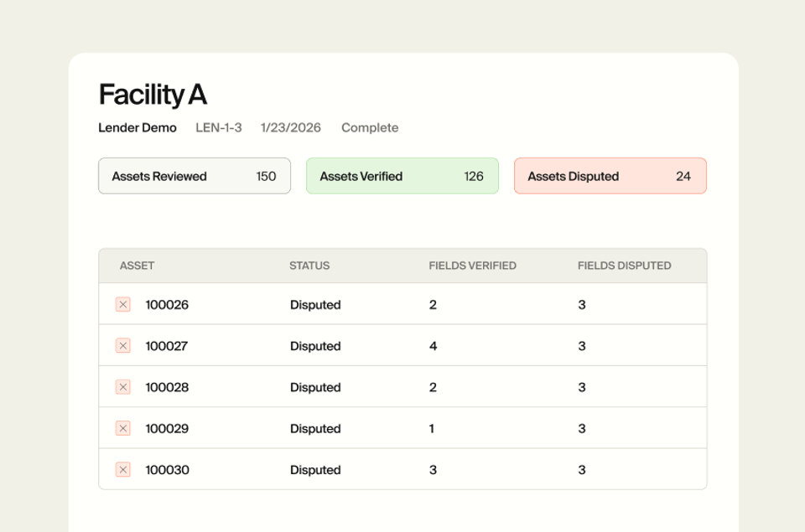Click fields verified value 4 for asset 100027
Screen dimensions: 805x532
[433, 346]
